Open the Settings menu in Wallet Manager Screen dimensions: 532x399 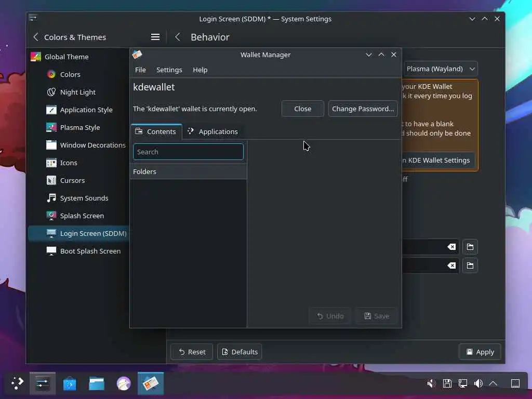tap(169, 70)
